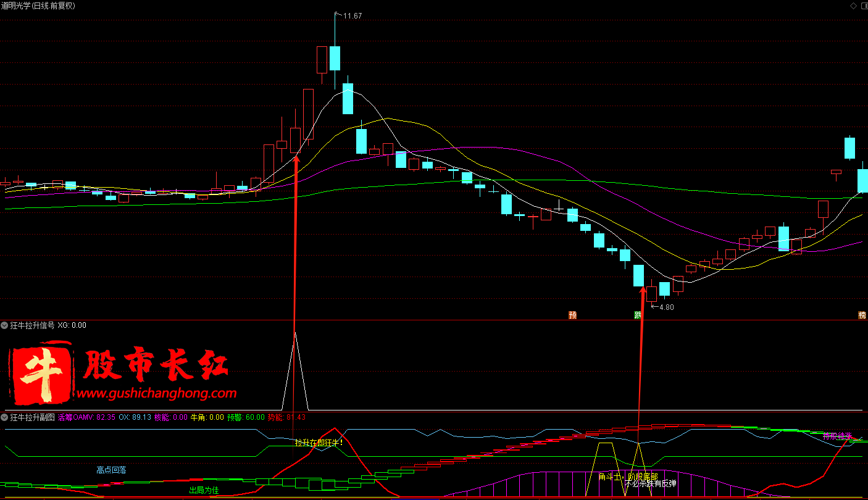Click the 高点回落 annotation text
The width and height of the screenshot is (868, 500).
click(111, 470)
